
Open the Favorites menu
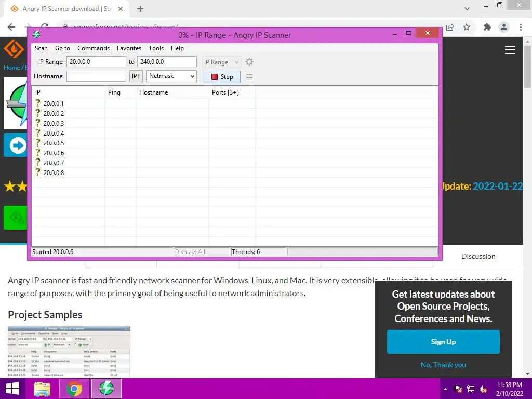pos(129,48)
